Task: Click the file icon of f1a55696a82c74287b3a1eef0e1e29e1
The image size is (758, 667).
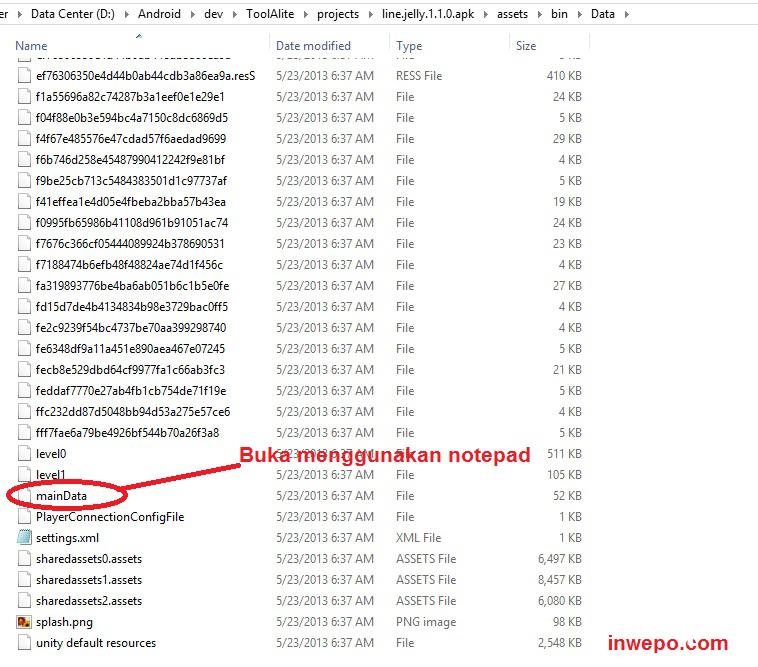Action: 24,96
